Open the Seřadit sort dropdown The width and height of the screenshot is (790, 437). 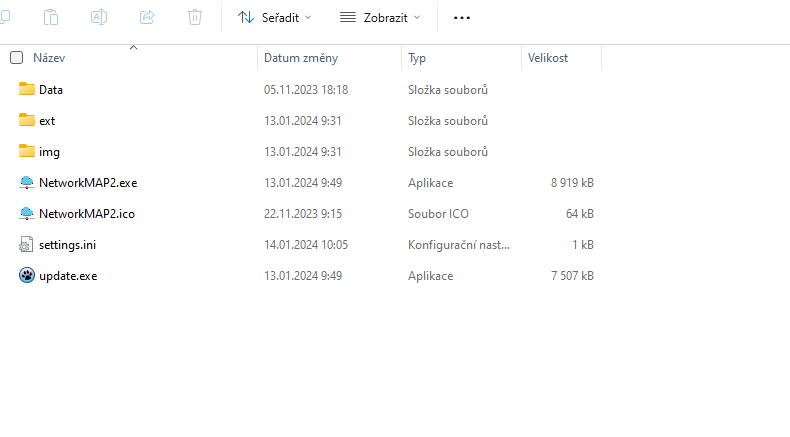click(275, 17)
